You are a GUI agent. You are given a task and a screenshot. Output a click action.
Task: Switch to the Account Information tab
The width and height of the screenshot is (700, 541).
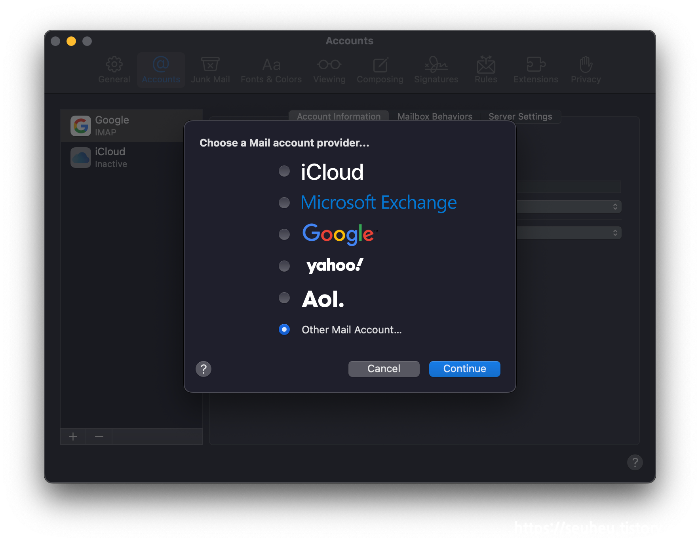click(339, 117)
